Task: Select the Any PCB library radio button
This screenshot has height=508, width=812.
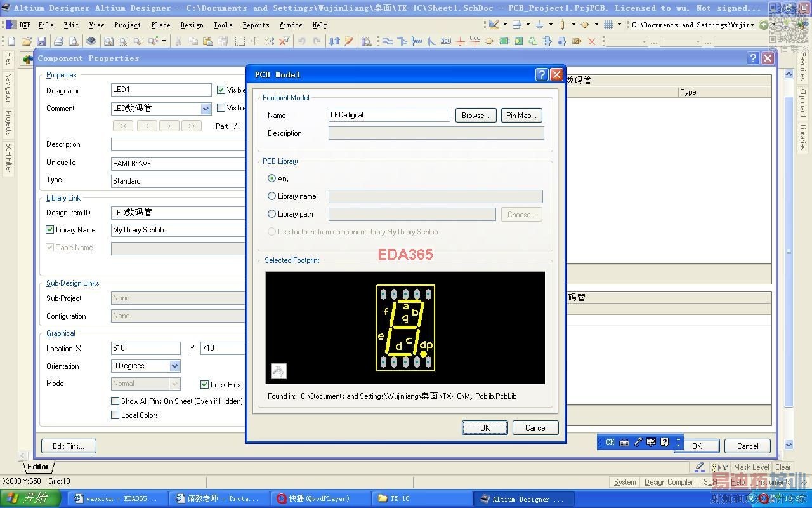Action: point(272,178)
